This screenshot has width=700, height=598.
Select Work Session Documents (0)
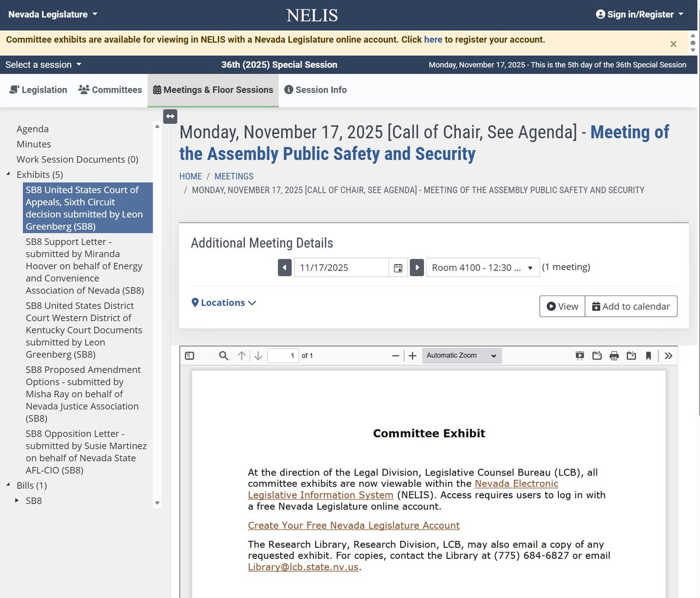[78, 159]
